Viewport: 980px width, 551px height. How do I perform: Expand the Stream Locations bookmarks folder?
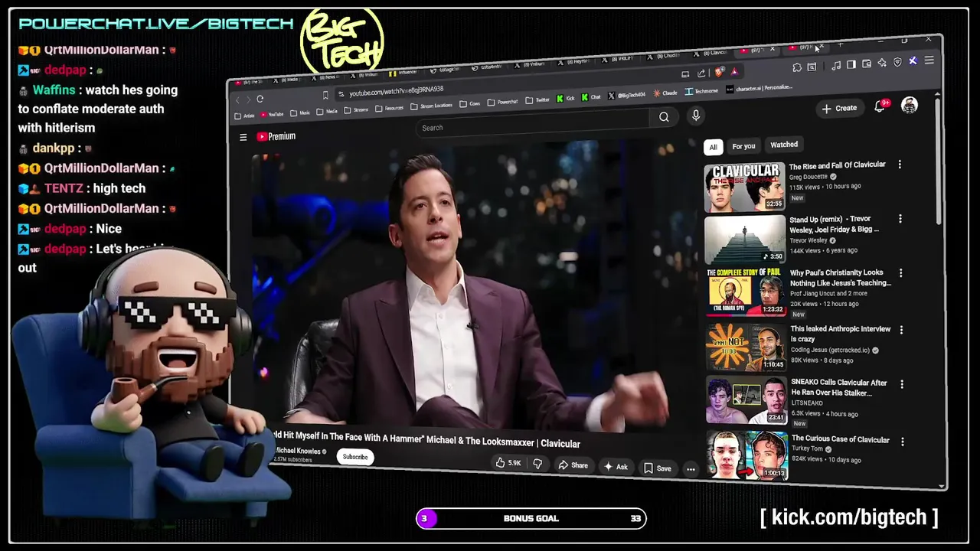click(x=433, y=106)
